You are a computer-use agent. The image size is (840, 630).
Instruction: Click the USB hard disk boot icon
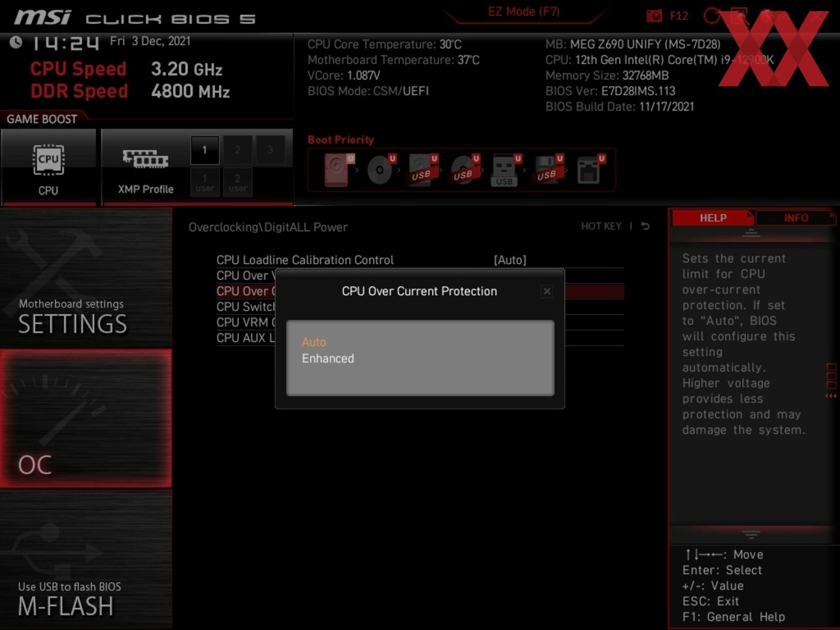coord(422,170)
